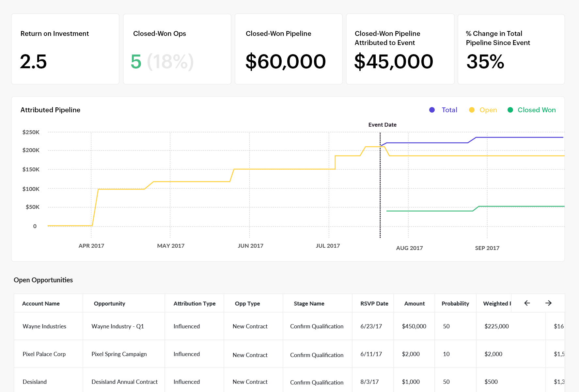Select the Return on Investment card

65,49
